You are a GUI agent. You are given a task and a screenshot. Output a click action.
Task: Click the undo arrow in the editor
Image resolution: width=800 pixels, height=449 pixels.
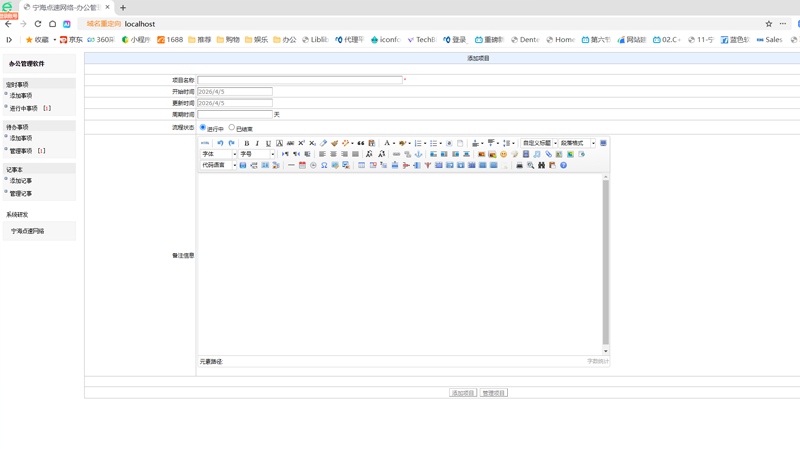(220, 143)
